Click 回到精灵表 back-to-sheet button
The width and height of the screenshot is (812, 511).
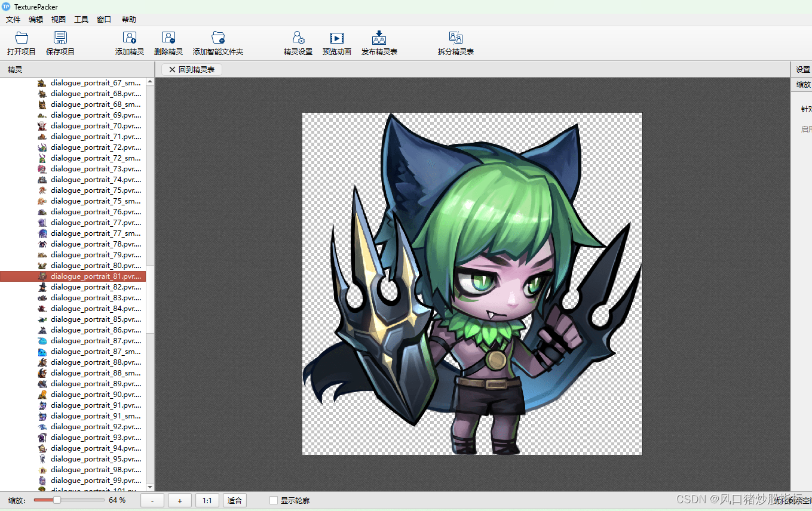tap(192, 69)
